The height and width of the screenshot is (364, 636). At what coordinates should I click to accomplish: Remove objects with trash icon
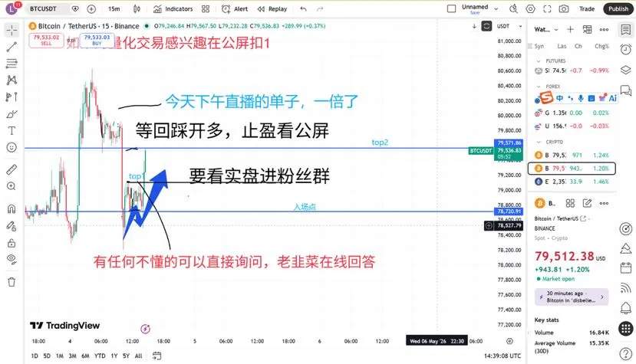tap(12, 282)
